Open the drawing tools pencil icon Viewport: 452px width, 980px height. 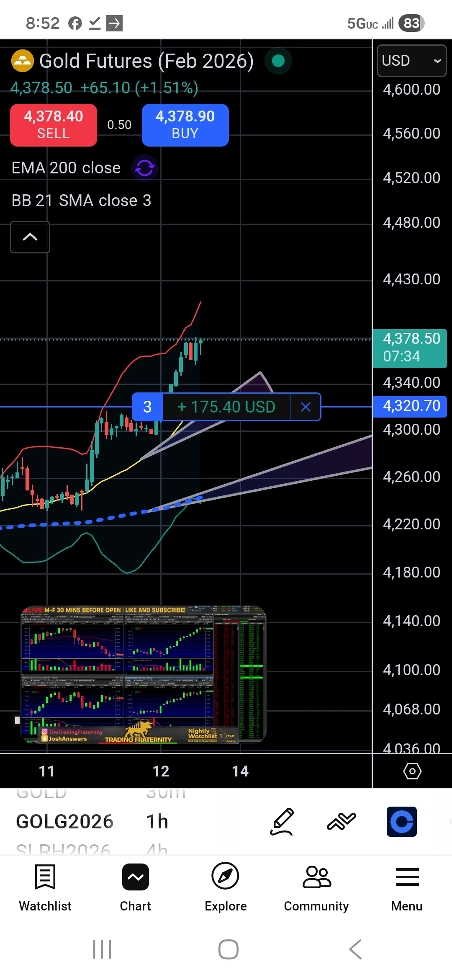(282, 822)
